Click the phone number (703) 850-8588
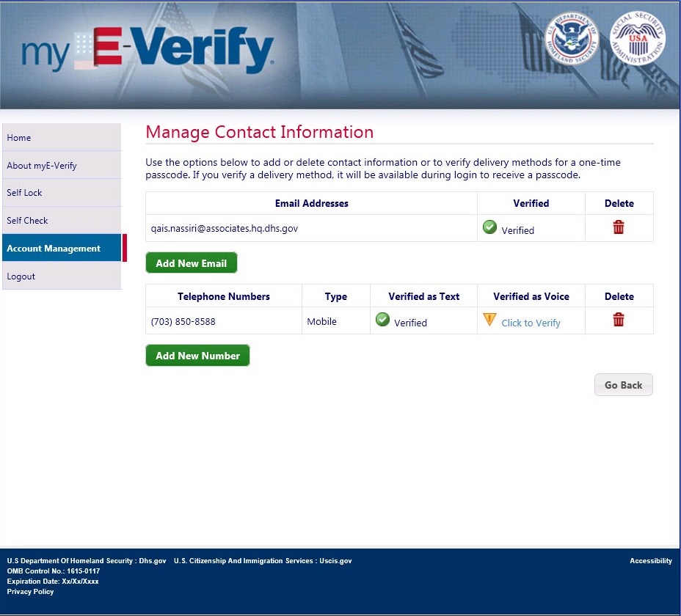The height and width of the screenshot is (616, 681). click(x=183, y=322)
